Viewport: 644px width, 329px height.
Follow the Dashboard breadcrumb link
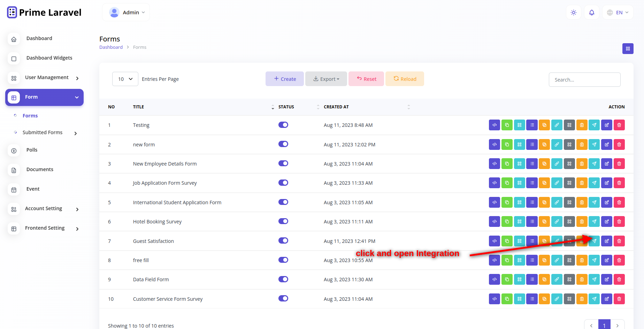(111, 47)
